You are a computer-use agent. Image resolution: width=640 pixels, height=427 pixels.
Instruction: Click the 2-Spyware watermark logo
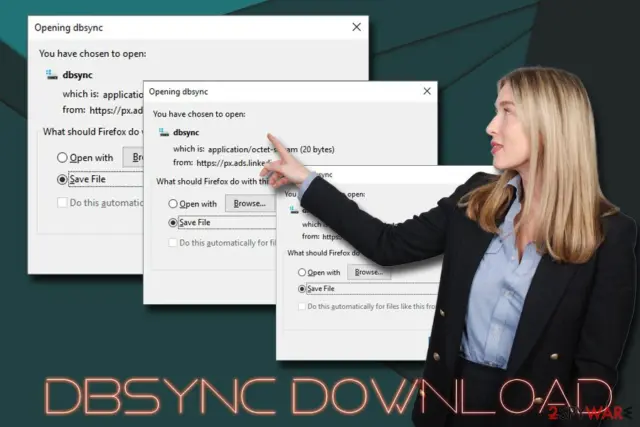tap(590, 412)
